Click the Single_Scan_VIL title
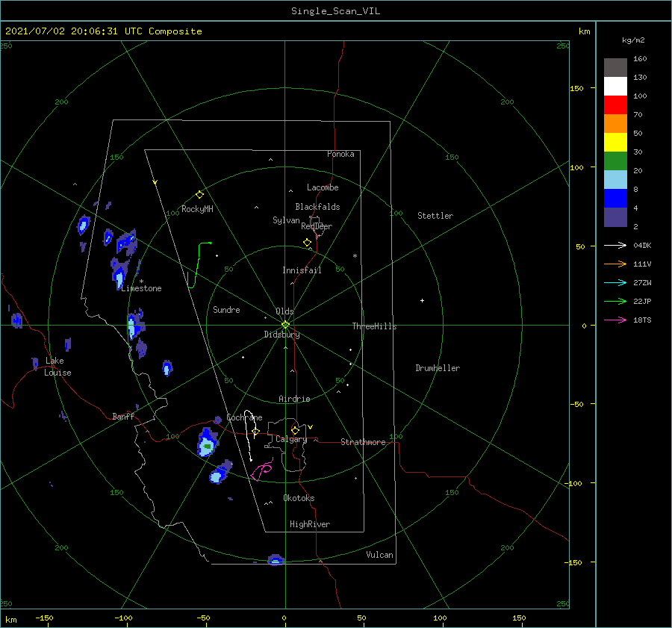Image resolution: width=672 pixels, height=628 pixels. point(335,11)
